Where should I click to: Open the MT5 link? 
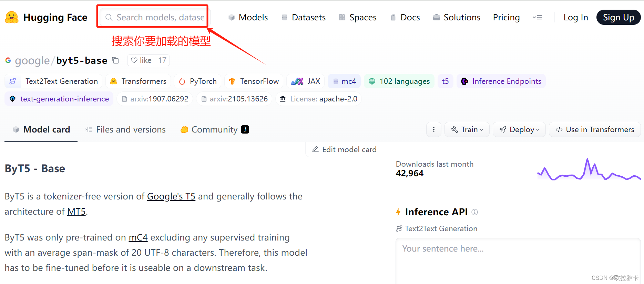(76, 212)
